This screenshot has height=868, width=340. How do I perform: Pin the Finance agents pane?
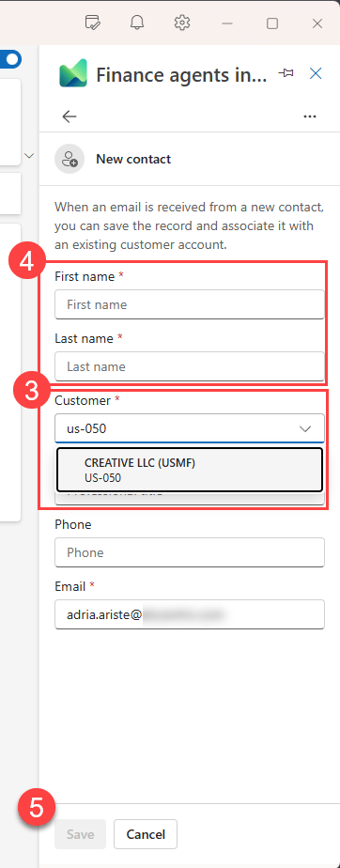[x=286, y=73]
